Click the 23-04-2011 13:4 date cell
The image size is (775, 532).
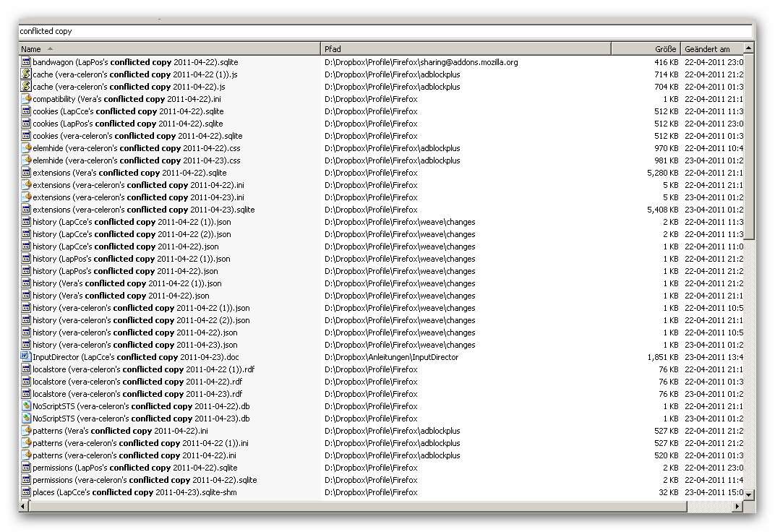[714, 356]
